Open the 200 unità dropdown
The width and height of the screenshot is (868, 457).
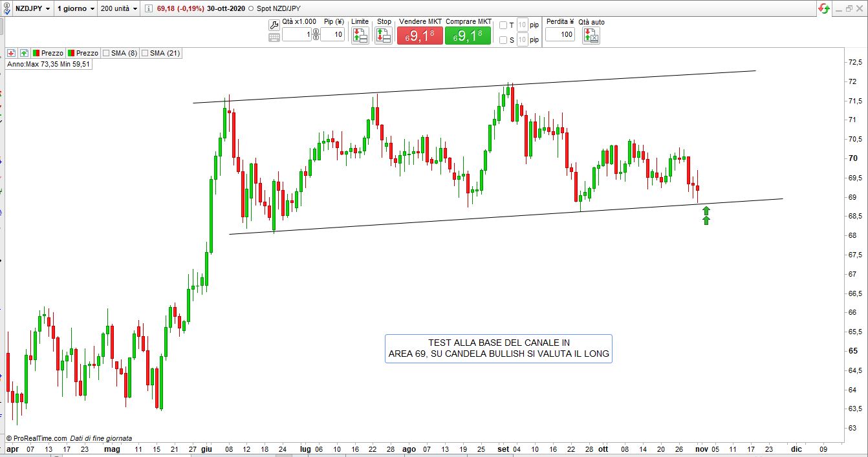tap(119, 8)
